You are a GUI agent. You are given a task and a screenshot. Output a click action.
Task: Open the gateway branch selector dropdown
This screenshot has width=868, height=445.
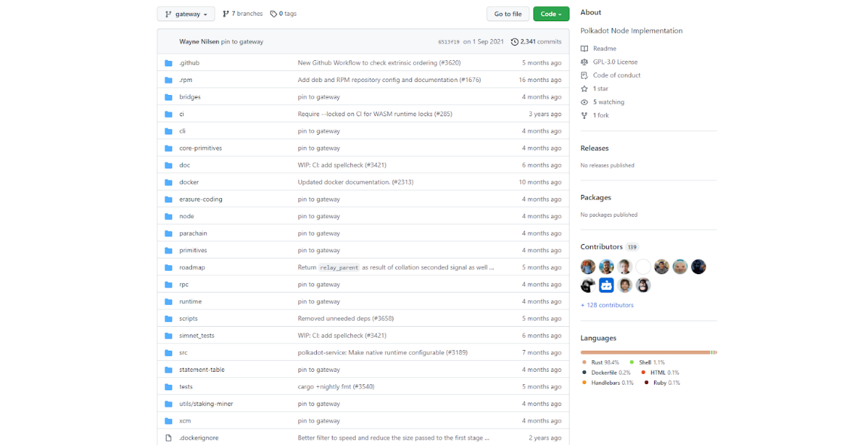(185, 14)
